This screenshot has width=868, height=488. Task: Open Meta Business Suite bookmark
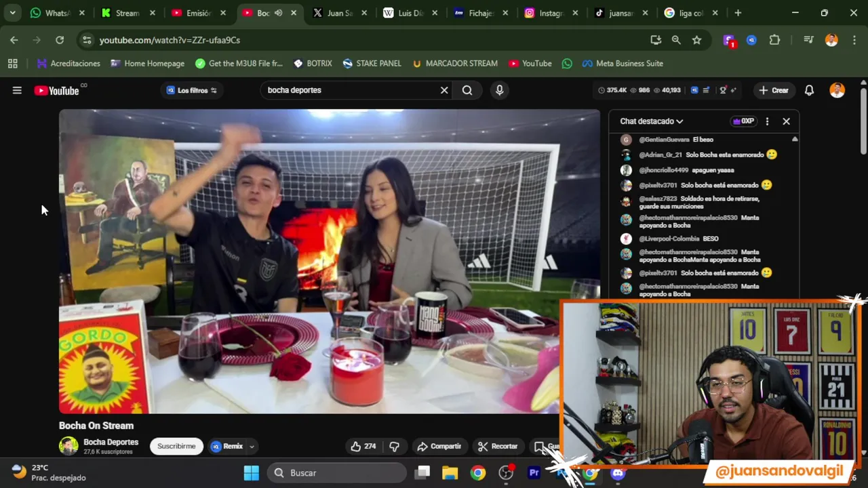(x=623, y=64)
